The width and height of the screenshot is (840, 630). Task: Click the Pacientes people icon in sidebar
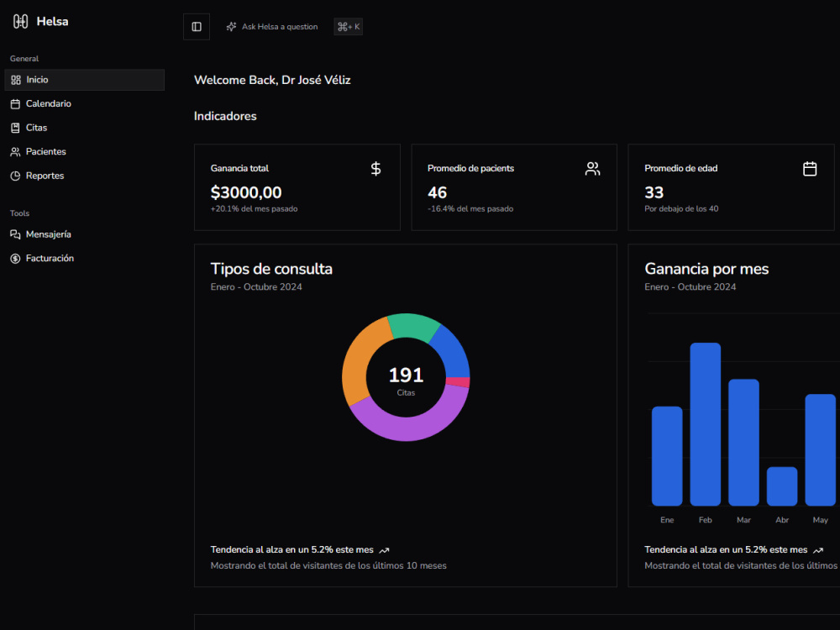[15, 151]
